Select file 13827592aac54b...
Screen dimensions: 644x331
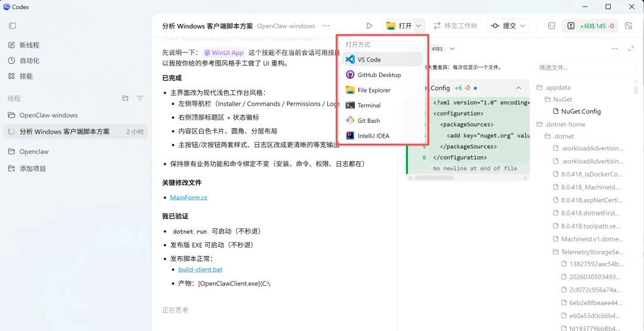(593, 264)
